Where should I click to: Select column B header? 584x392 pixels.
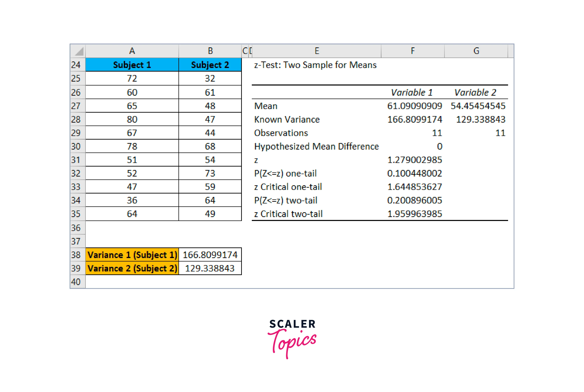(x=210, y=51)
